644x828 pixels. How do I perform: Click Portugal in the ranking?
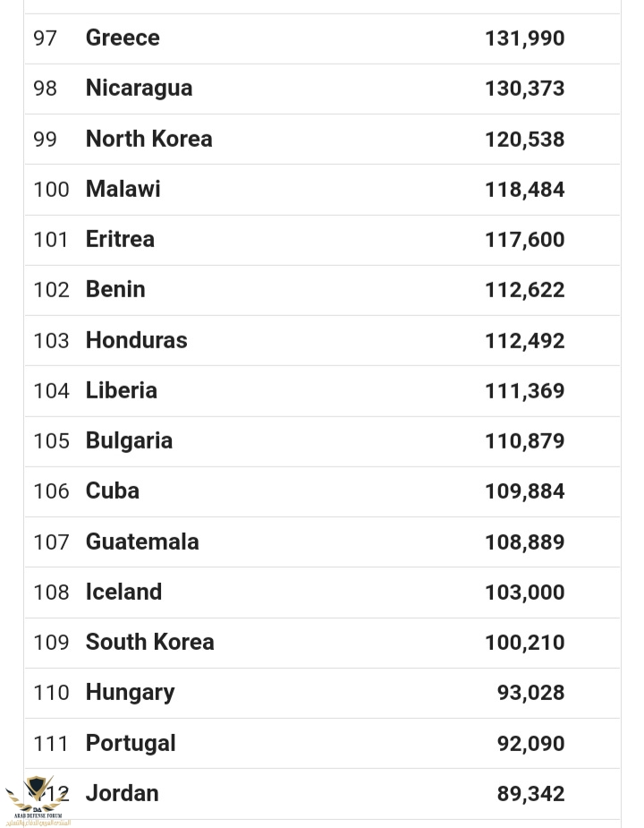[131, 744]
